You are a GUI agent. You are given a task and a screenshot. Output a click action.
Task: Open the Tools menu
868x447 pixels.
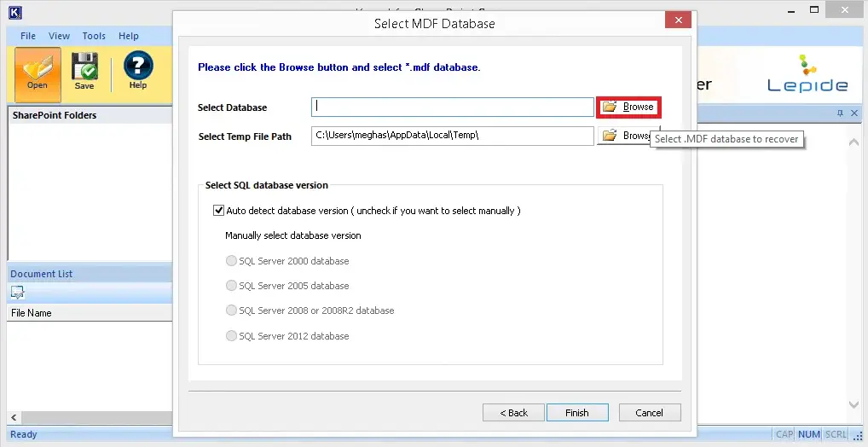[94, 36]
